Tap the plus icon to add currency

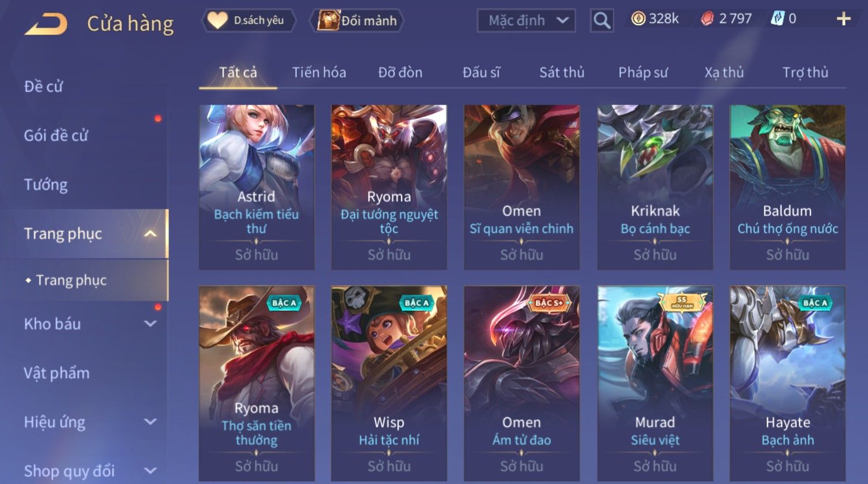843,20
